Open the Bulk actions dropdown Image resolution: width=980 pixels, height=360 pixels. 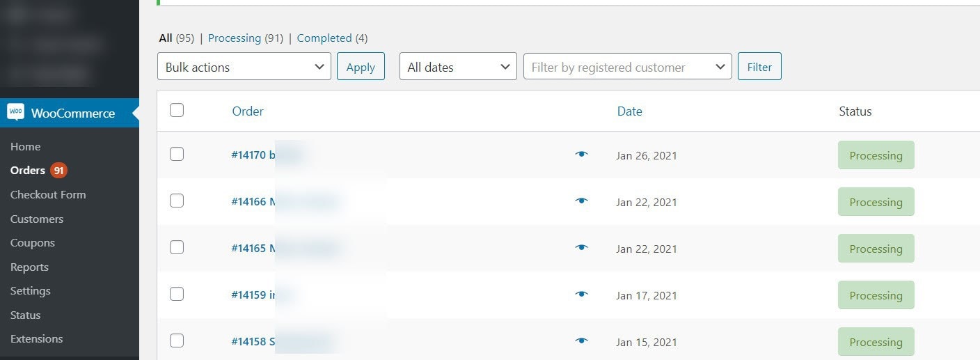(x=244, y=67)
